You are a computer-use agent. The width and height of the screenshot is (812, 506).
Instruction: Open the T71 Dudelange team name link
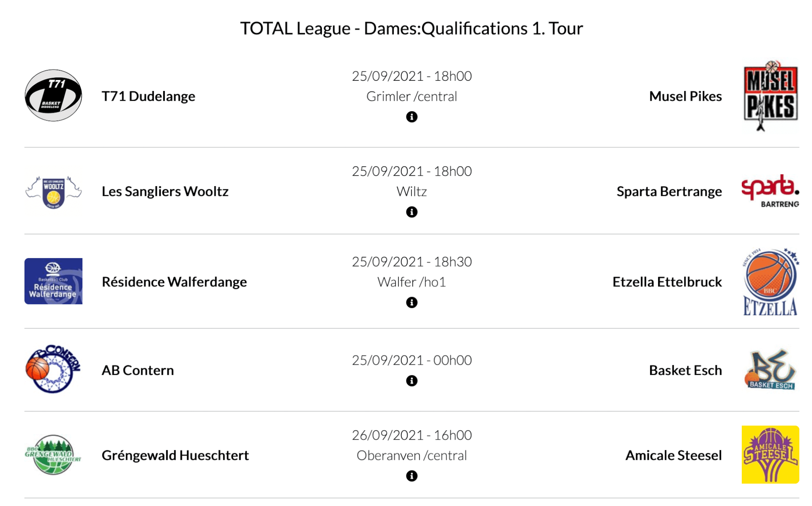[148, 96]
